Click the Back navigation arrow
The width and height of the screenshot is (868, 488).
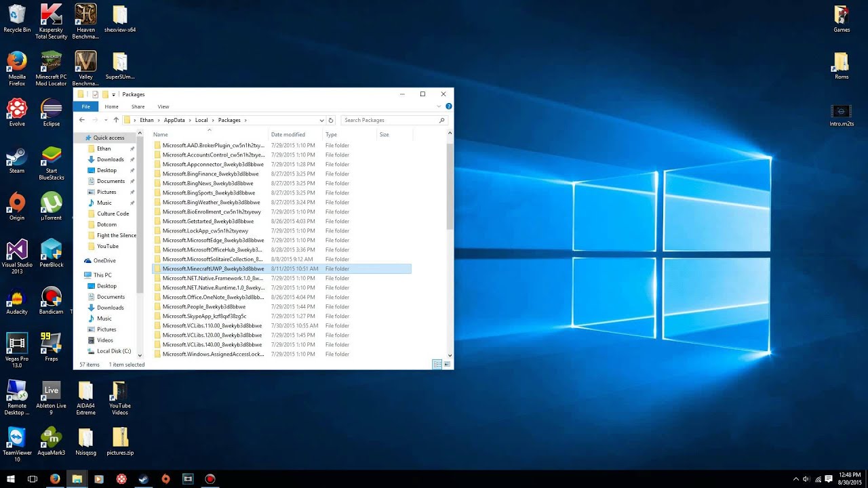81,120
